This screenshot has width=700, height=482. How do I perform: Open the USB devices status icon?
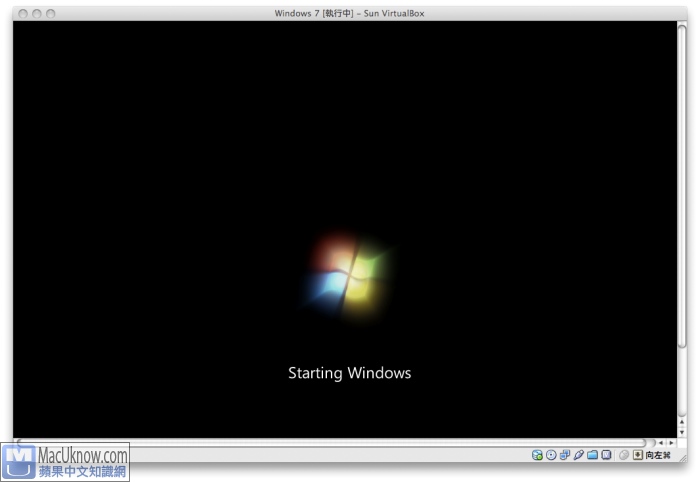[579, 455]
